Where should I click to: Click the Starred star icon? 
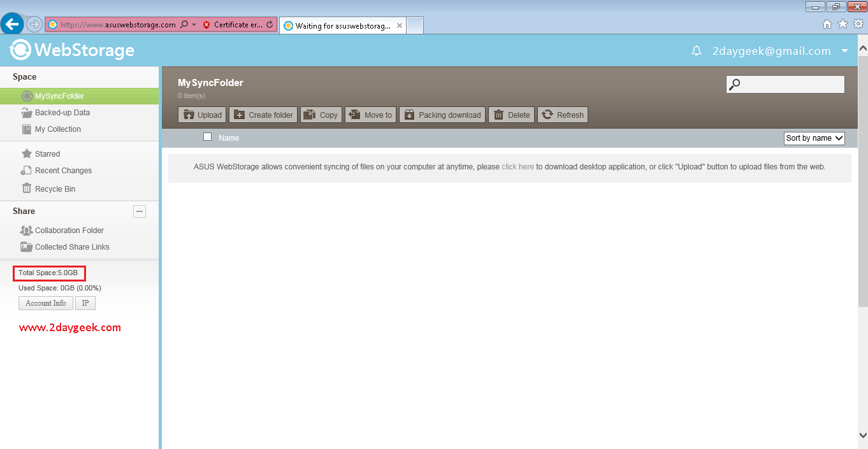(x=27, y=153)
